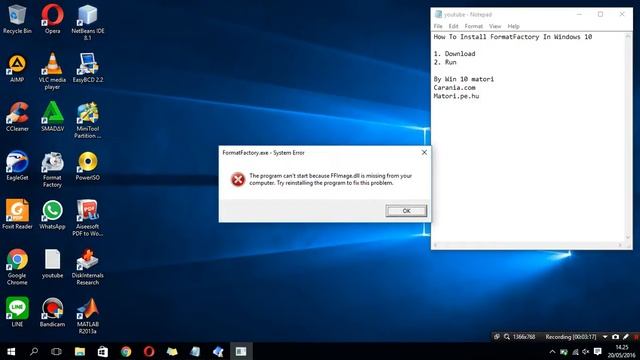This screenshot has width=640, height=360.
Task: Open the Help menu in Notepad
Action: [513, 26]
